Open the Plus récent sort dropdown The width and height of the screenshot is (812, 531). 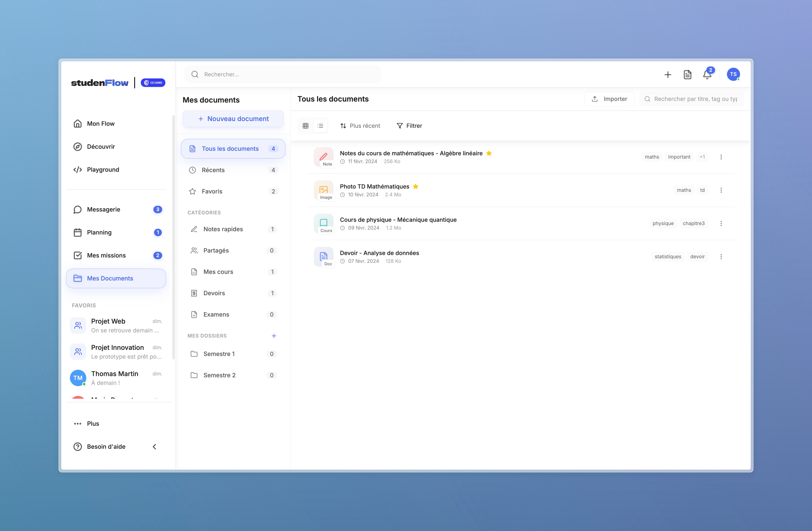[360, 126]
